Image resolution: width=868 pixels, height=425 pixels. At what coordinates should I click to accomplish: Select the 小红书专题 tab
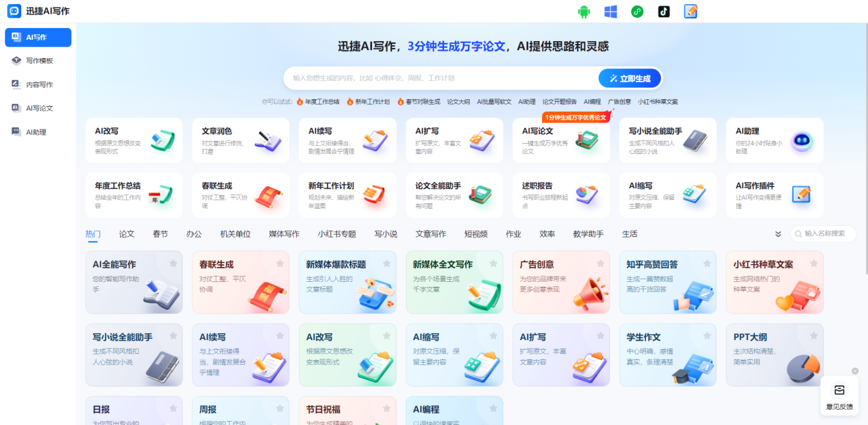coord(336,234)
